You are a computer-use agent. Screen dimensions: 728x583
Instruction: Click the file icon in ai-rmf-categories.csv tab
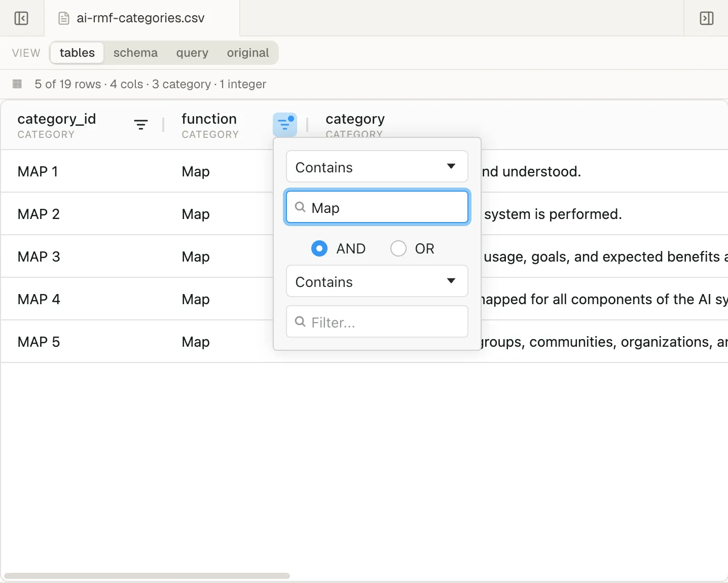pyautogui.click(x=64, y=18)
